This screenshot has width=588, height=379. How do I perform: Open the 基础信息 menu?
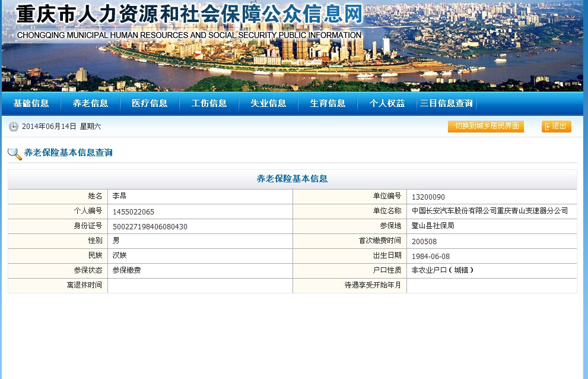tap(31, 103)
